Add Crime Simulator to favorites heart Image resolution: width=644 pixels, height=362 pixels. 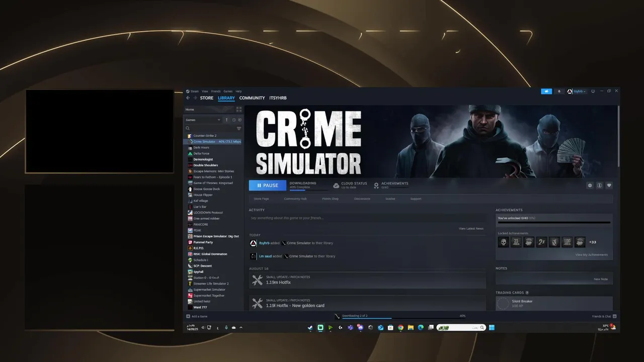point(609,186)
